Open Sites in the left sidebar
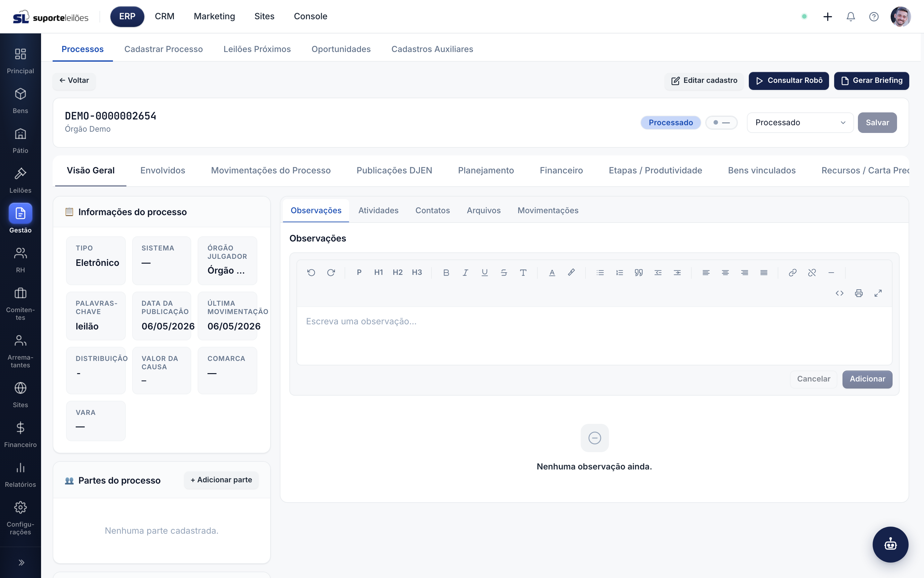Viewport: 924px width, 578px height. [21, 395]
